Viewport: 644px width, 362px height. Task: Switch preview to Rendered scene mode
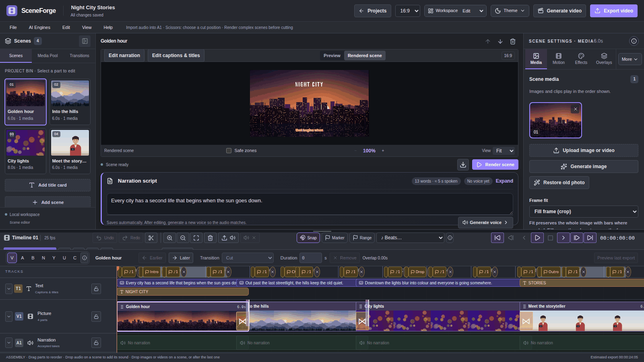click(365, 56)
